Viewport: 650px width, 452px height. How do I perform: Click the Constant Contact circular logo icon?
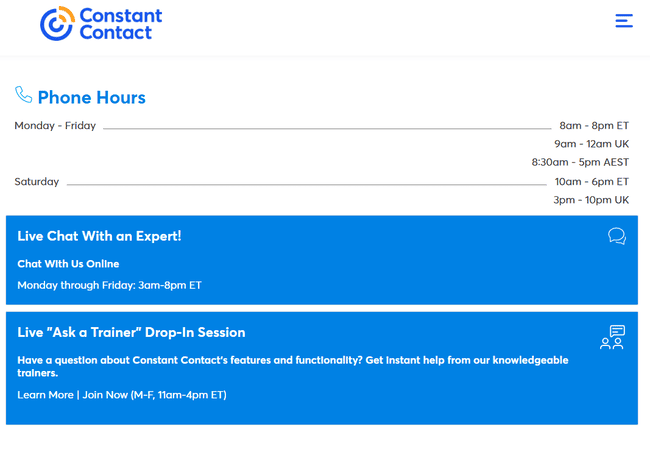57,24
